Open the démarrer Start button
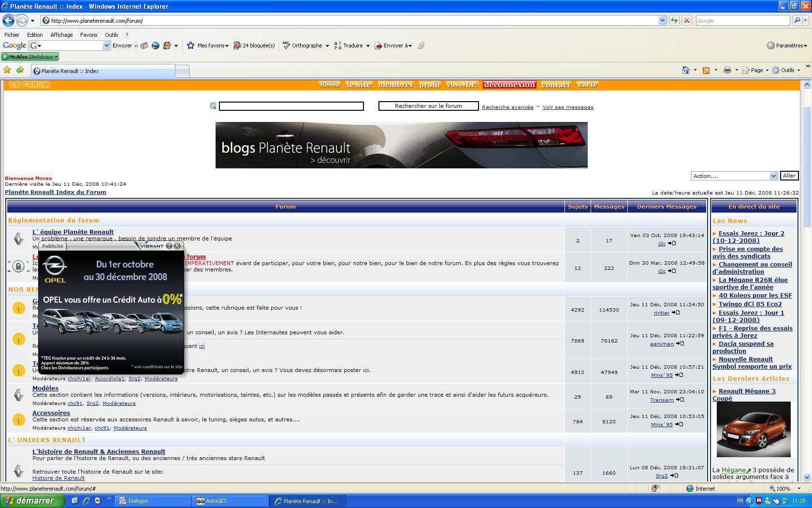Screen dimensions: 812x508 32,501
